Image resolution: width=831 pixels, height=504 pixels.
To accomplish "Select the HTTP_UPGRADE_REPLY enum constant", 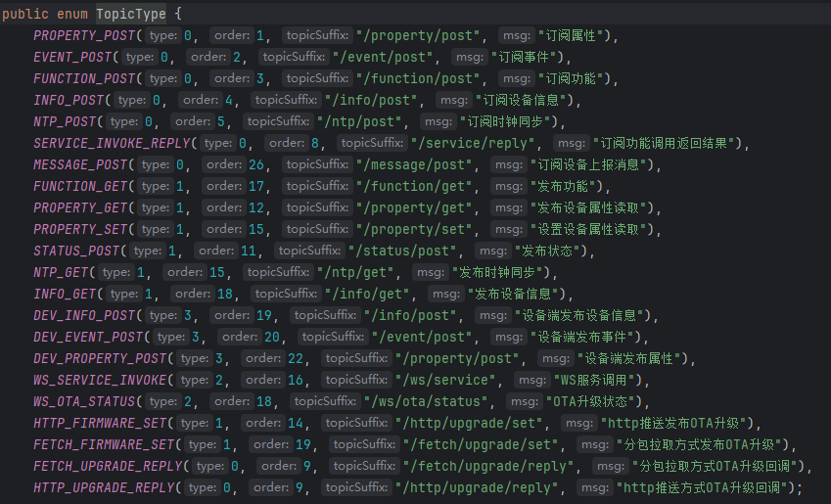I will [105, 487].
